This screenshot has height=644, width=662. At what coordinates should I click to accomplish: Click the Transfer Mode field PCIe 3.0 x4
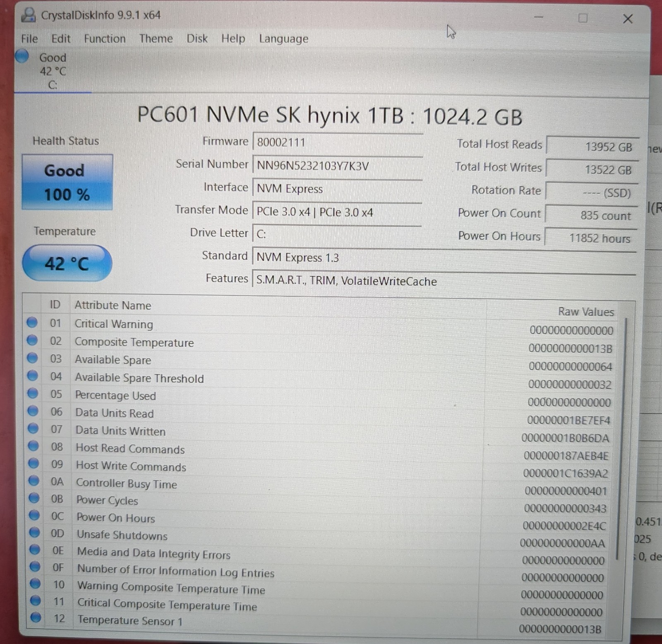(337, 212)
